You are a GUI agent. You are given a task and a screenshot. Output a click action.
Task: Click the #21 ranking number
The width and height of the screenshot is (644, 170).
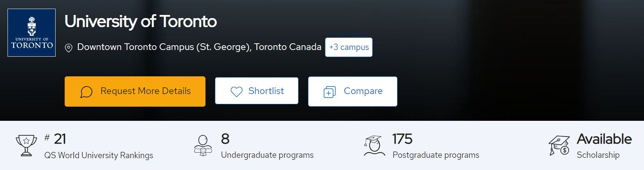(x=55, y=139)
